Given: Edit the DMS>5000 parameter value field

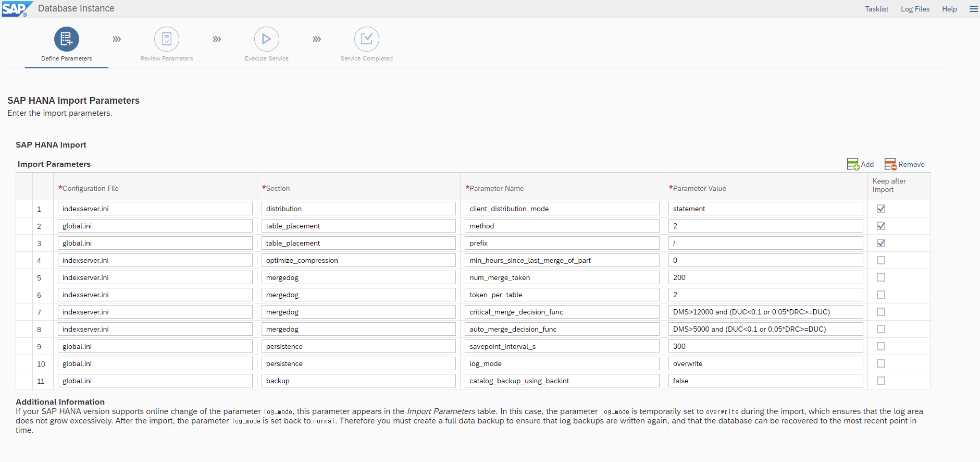Looking at the screenshot, I should 766,329.
